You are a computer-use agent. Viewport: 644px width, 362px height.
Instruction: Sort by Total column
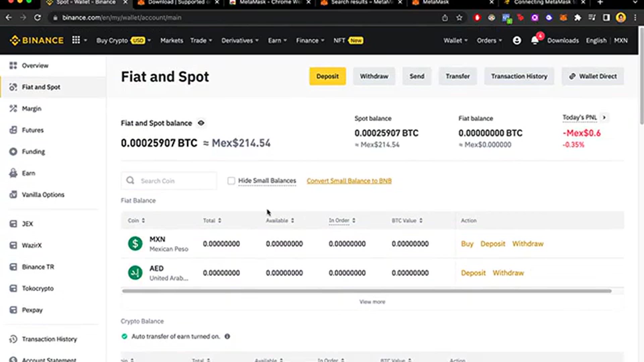pyautogui.click(x=212, y=221)
